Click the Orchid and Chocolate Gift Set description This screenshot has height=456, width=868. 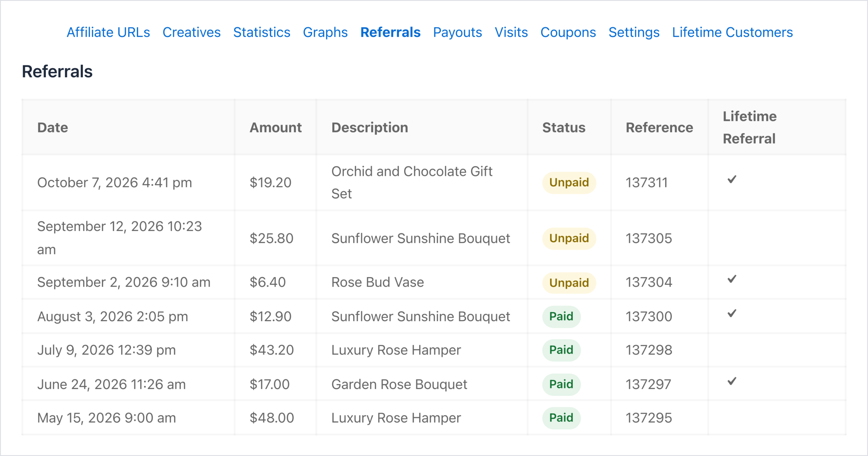pyautogui.click(x=412, y=183)
